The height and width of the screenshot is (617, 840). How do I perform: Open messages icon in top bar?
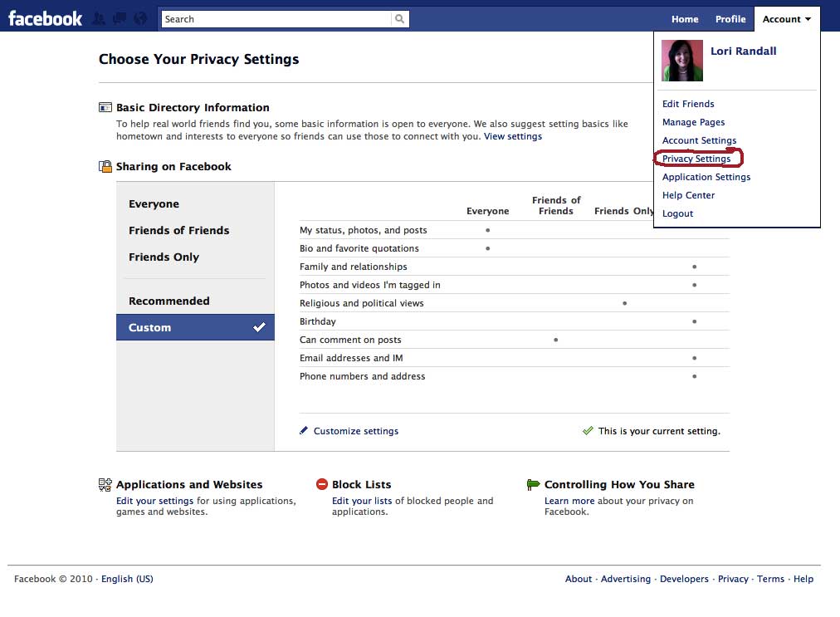tap(120, 18)
